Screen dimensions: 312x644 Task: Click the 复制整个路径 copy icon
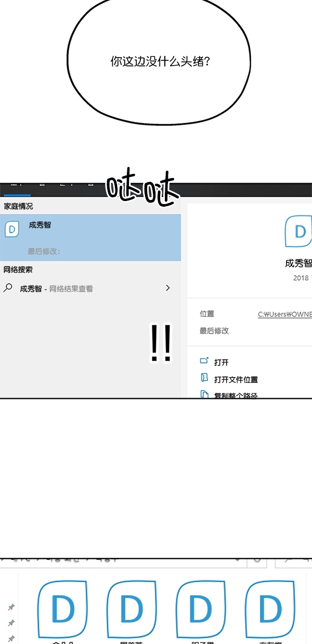pos(204,394)
